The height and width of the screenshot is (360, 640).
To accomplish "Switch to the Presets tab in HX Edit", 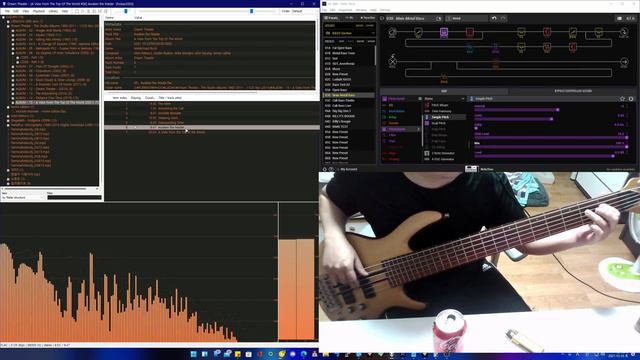I will pos(331,18).
